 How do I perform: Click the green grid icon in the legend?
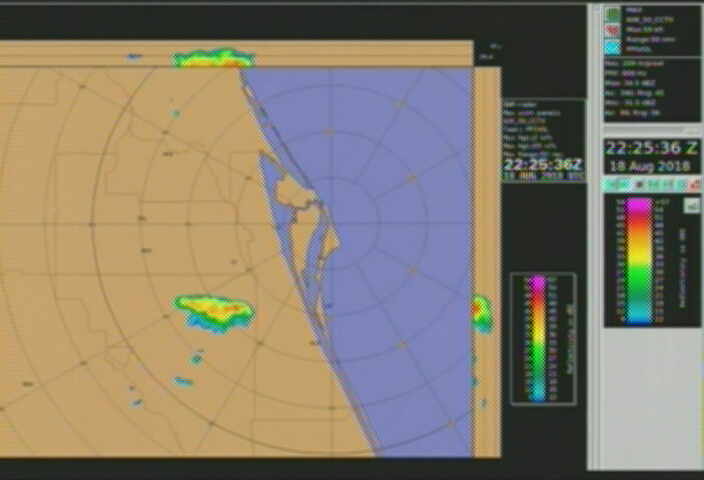tap(612, 15)
